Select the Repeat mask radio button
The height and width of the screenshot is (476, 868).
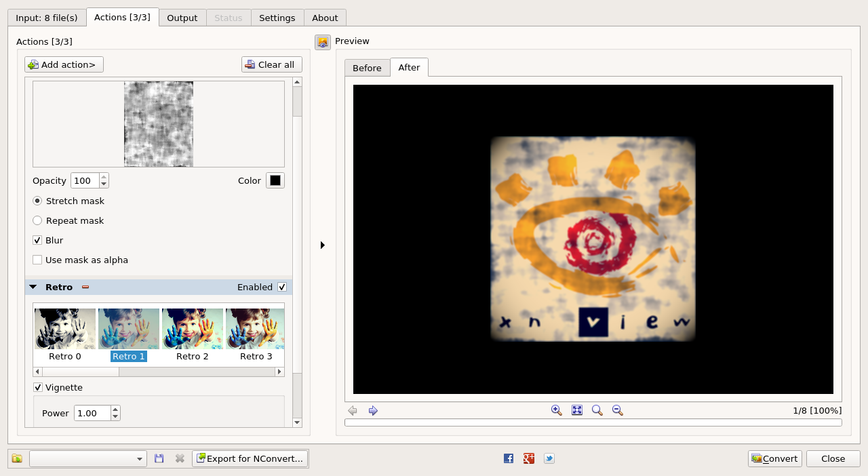click(x=37, y=221)
